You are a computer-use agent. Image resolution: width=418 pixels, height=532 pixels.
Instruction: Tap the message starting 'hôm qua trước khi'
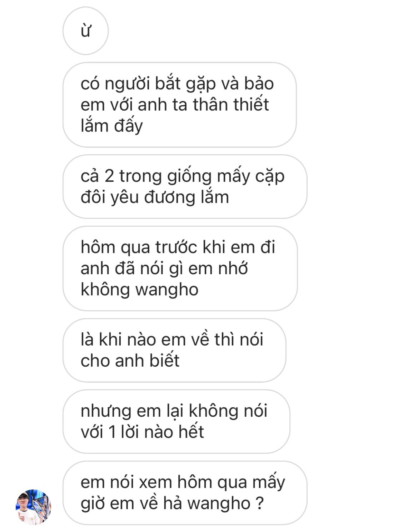(x=180, y=268)
